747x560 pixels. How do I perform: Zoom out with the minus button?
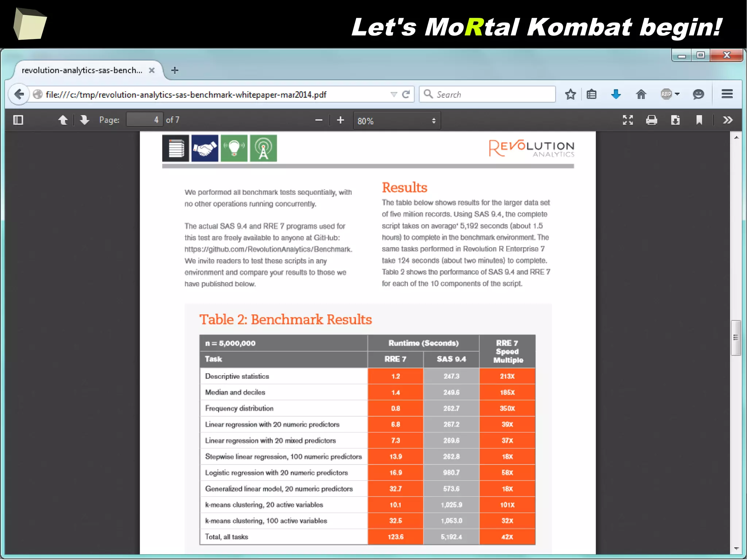pos(319,120)
